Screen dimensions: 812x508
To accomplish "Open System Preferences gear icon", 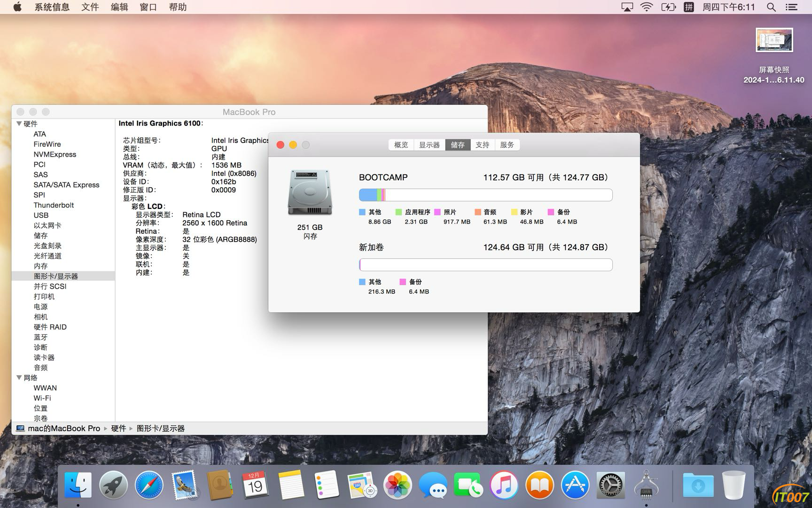I will coord(610,485).
